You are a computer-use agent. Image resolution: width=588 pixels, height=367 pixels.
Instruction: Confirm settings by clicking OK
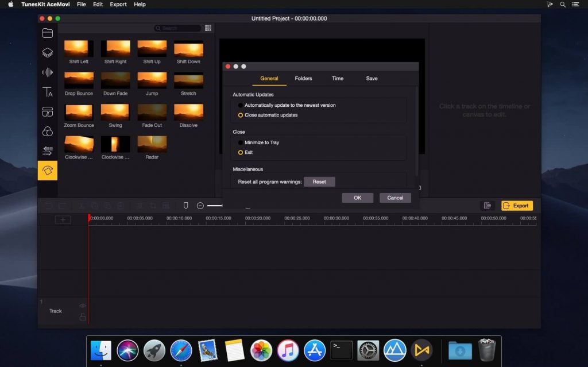click(357, 197)
